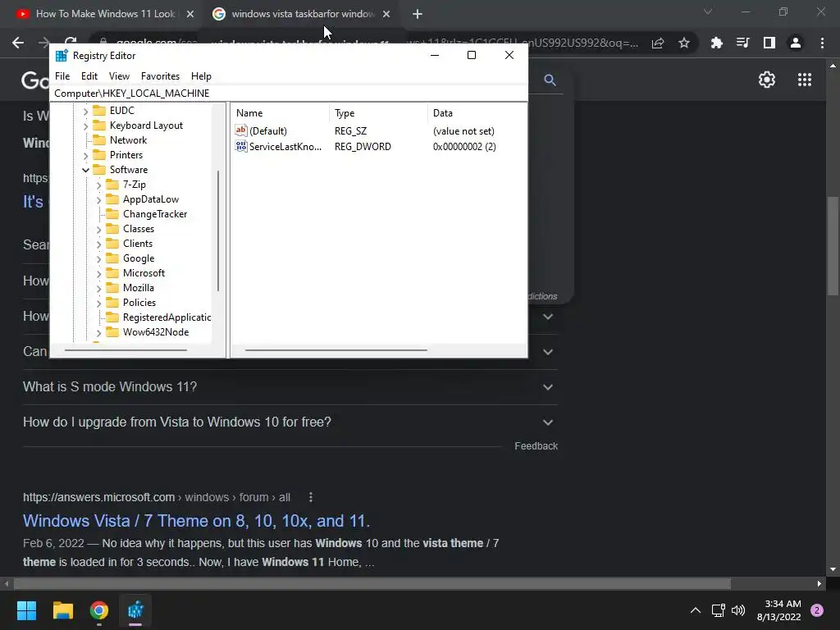Click the EUDC key folder icon
The image size is (840, 630).
coord(99,111)
